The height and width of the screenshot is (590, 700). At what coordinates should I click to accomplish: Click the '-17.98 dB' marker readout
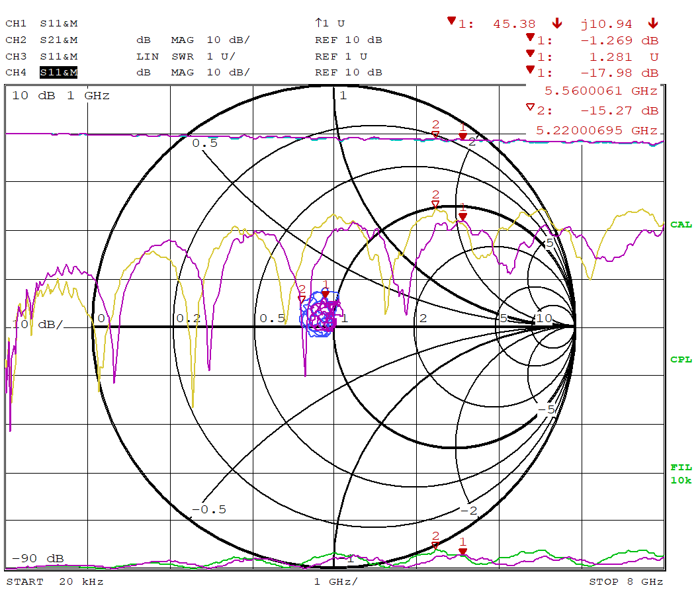pyautogui.click(x=619, y=73)
